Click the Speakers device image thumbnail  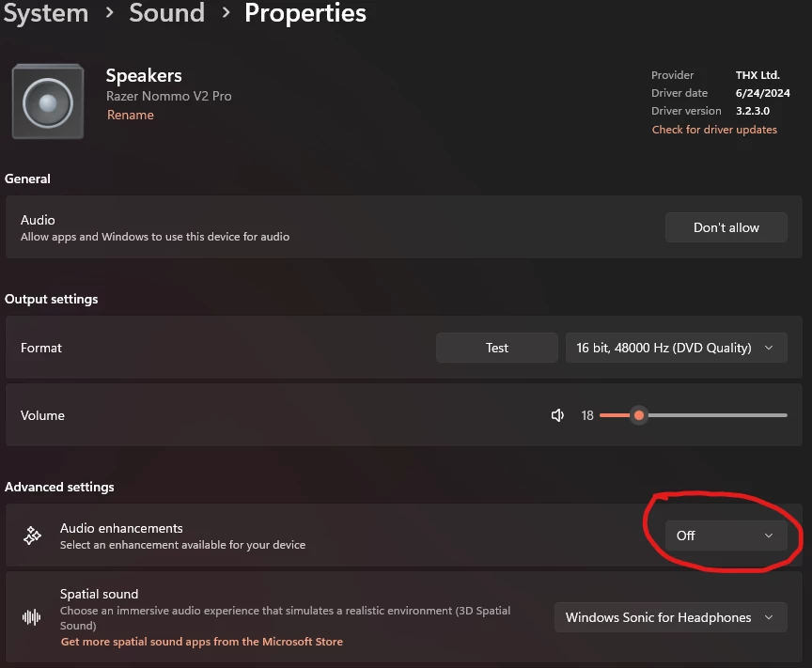pos(47,101)
